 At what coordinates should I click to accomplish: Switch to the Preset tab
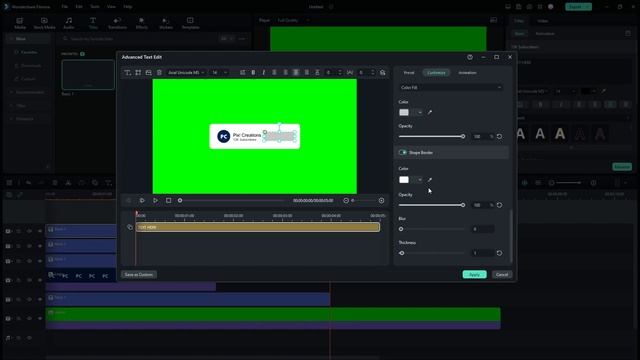(x=409, y=73)
